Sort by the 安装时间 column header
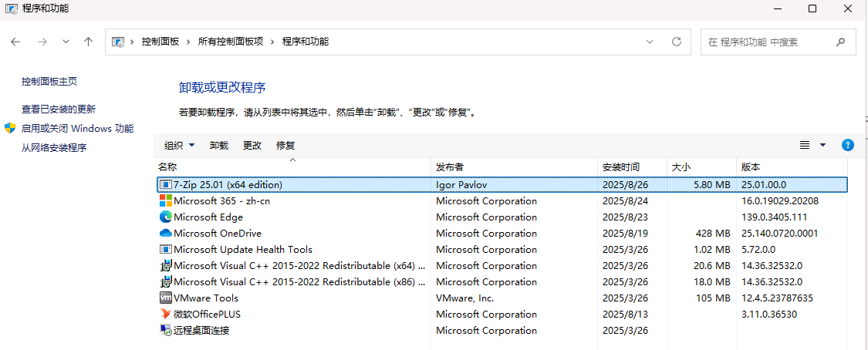Image resolution: width=868 pixels, height=350 pixels. 633,167
